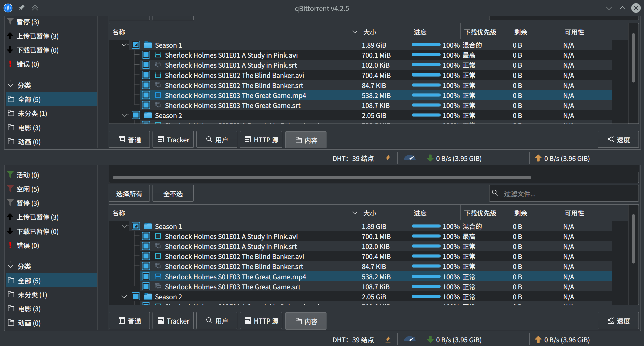The height and width of the screenshot is (346, 644).
Task: Open the 速度 button in the upper pane
Action: 618,140
